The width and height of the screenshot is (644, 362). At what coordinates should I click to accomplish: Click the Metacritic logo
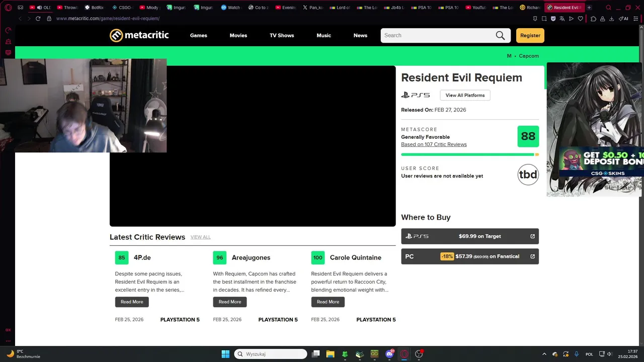pyautogui.click(x=139, y=35)
